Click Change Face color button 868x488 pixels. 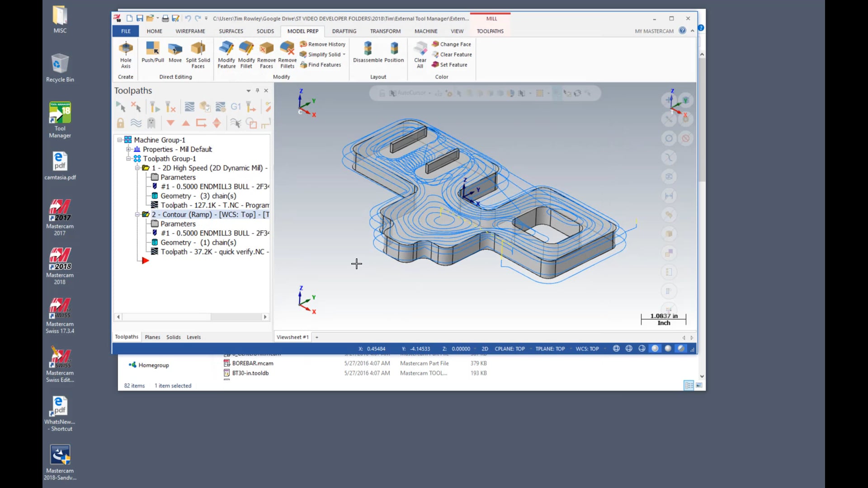click(451, 44)
